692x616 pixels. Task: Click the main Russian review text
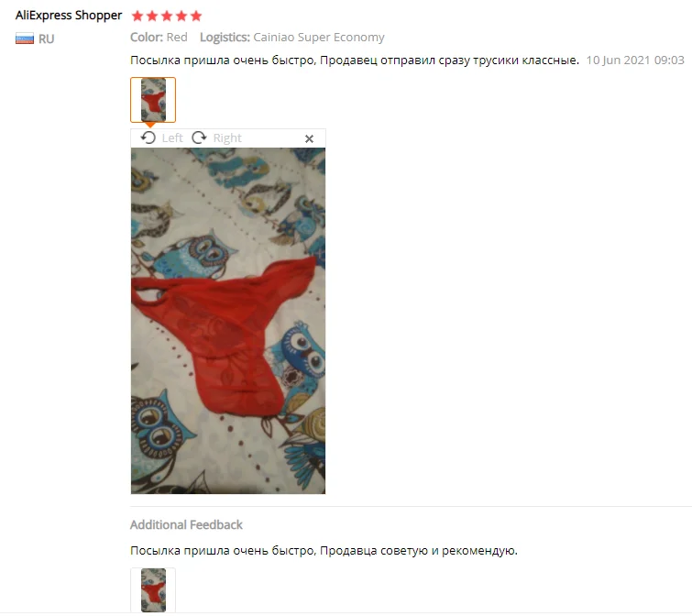tap(355, 60)
